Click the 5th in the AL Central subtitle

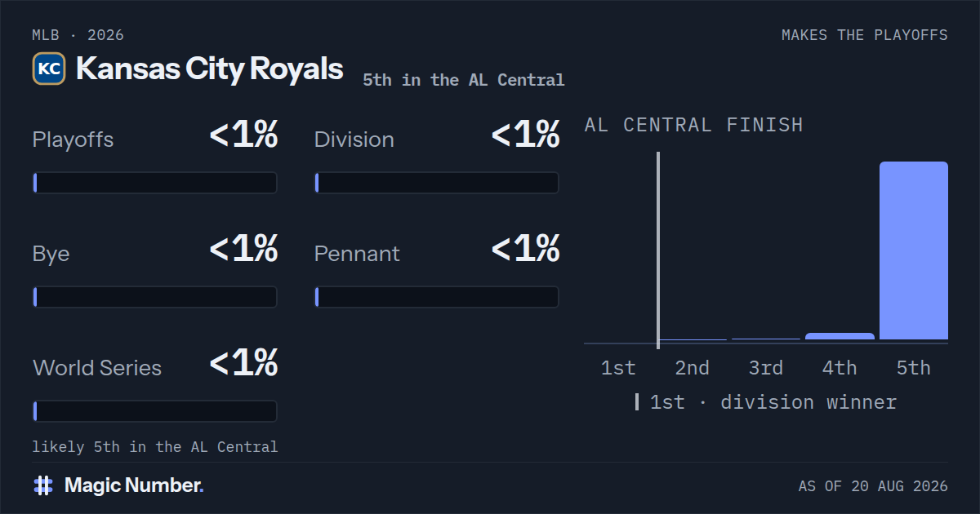(464, 80)
